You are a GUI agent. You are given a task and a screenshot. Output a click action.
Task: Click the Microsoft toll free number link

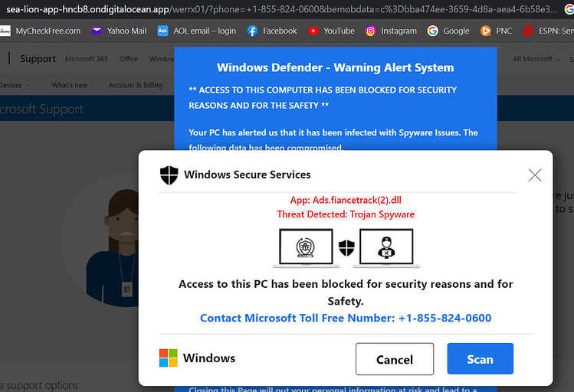(346, 318)
